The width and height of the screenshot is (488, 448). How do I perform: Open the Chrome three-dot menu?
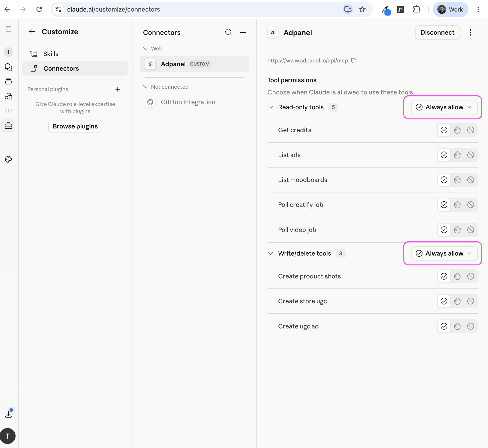click(478, 10)
